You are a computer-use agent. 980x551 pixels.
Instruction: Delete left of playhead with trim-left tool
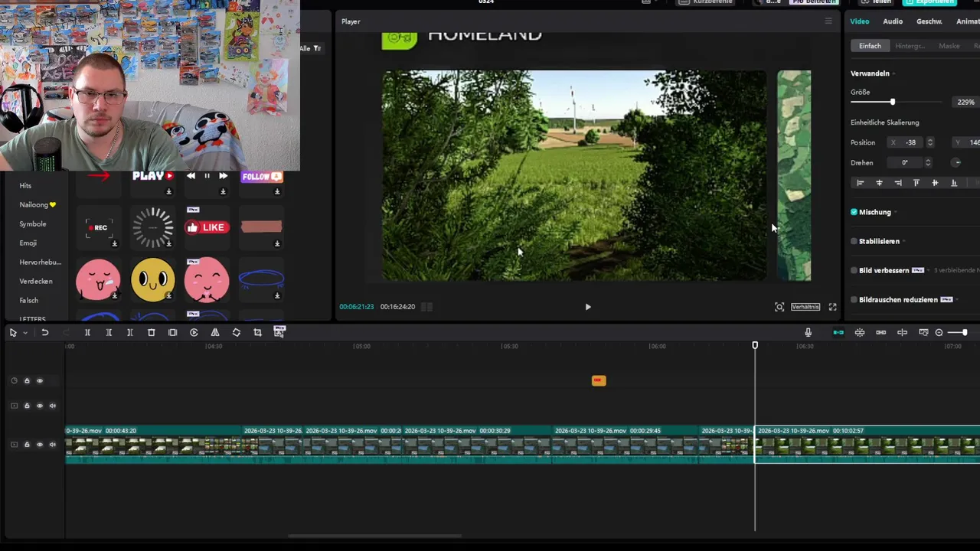click(x=109, y=333)
